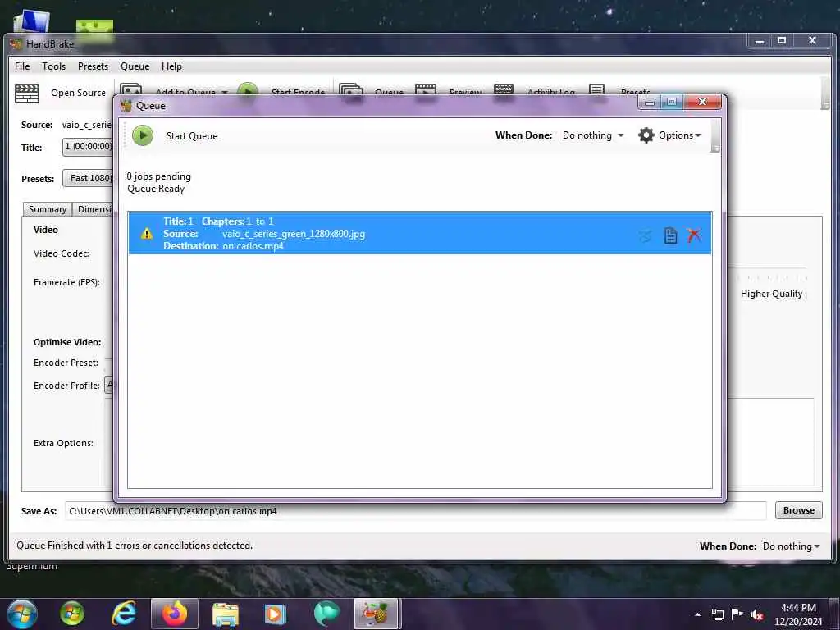This screenshot has width=840, height=630.
Task: Open the Windows Start menu
Action: pos(21,614)
